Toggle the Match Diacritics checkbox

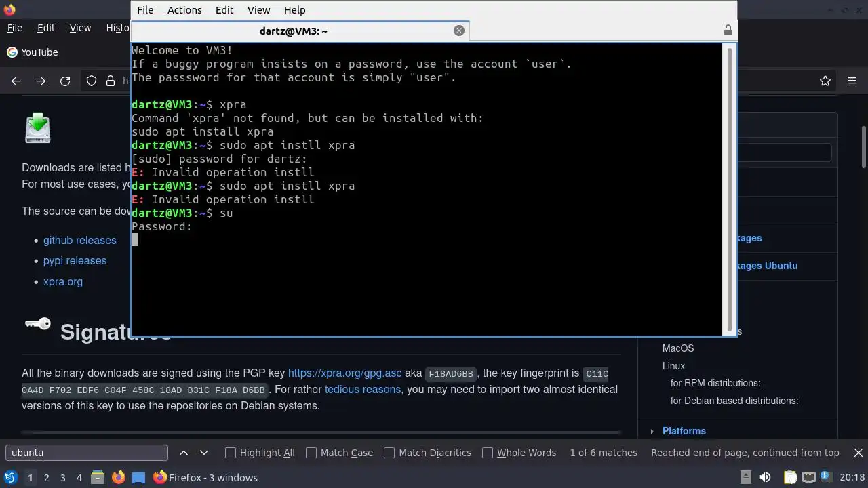[389, 453]
